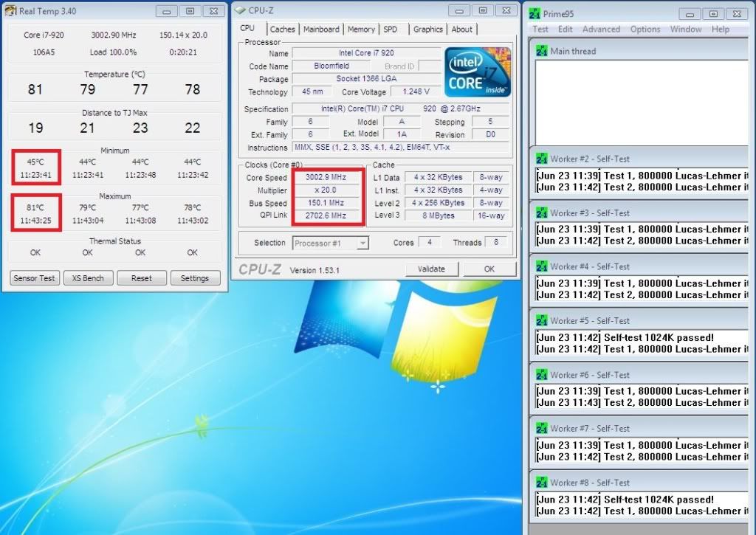Click the Package field Socket 1366 LGA
The image size is (756, 535).
click(x=366, y=78)
